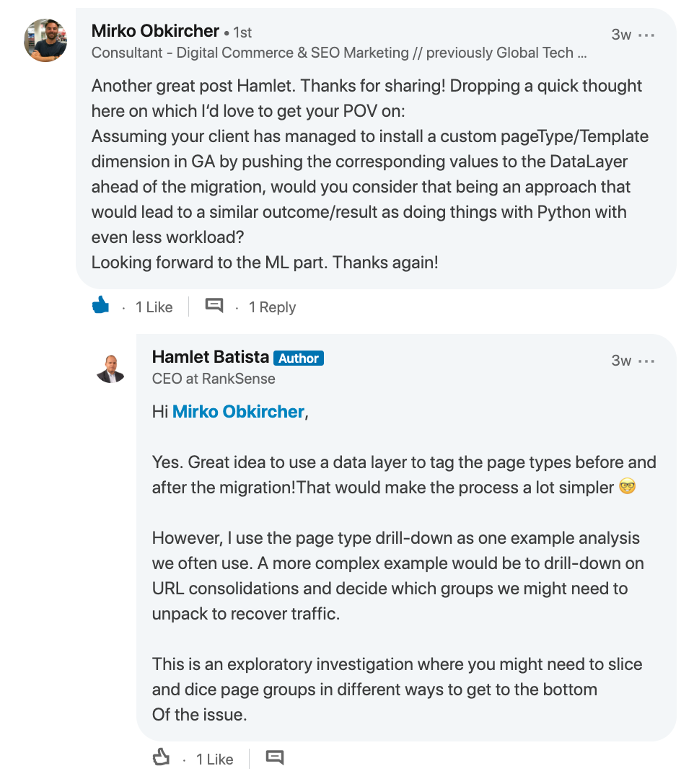694x784 pixels.
Task: Open more options on Mirko Obkircher's comment
Action: point(647,35)
